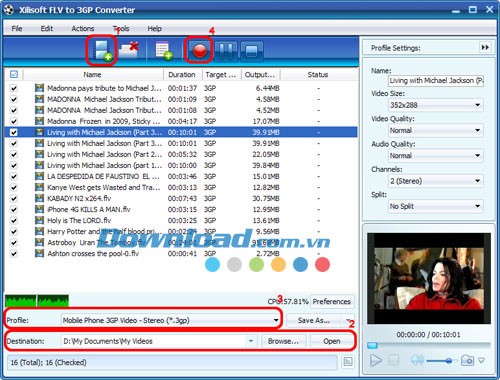The image size is (500, 380).
Task: Uncheck Madonna pays tribute to Michael J... row
Action: (14, 88)
